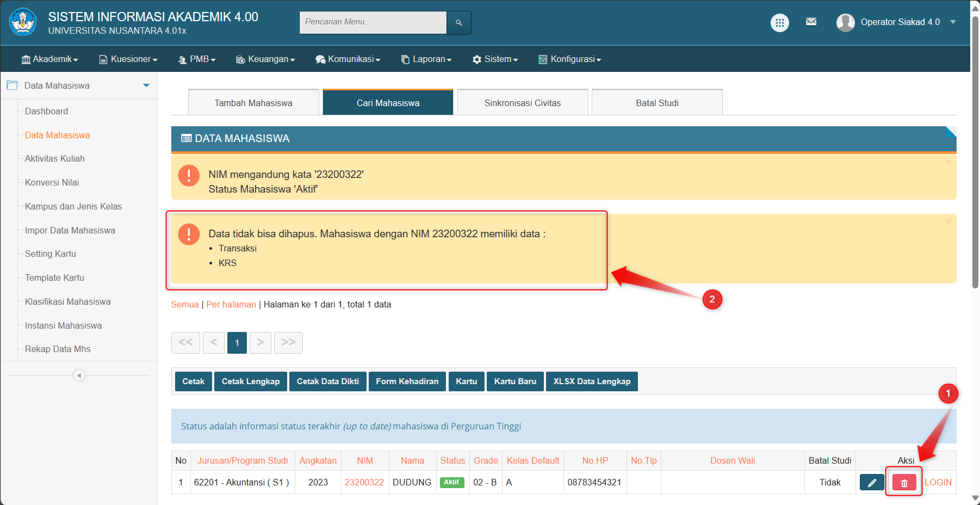Close the NIM filter alert box

948,163
